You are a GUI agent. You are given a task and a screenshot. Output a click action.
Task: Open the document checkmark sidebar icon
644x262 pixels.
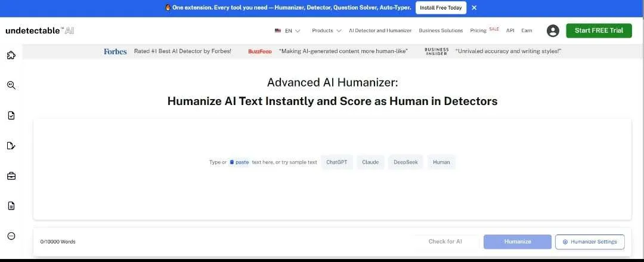tap(11, 116)
